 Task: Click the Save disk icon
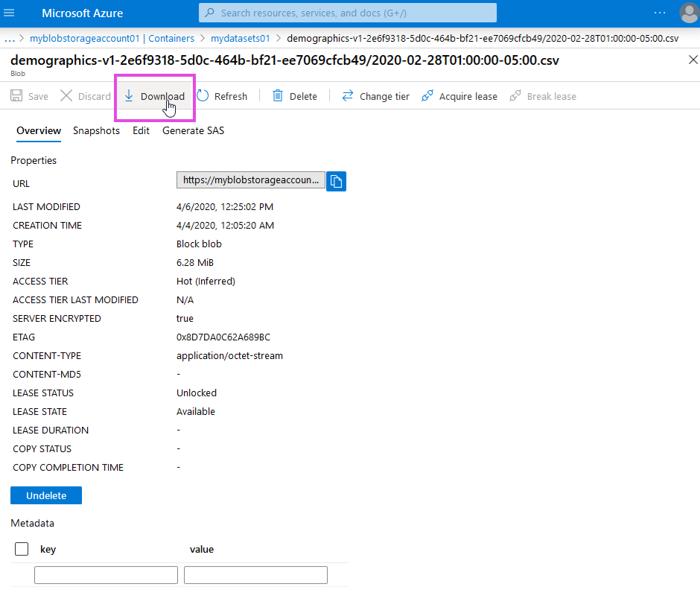[x=16, y=95]
